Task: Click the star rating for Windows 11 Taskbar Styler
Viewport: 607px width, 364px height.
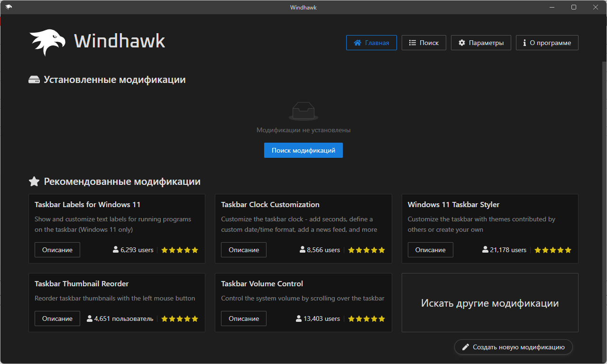Action: tap(553, 250)
